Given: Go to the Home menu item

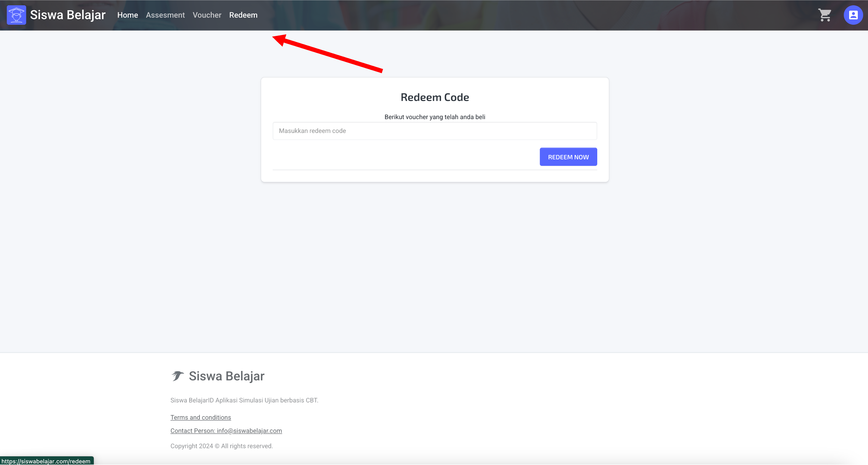Looking at the screenshot, I should point(127,15).
